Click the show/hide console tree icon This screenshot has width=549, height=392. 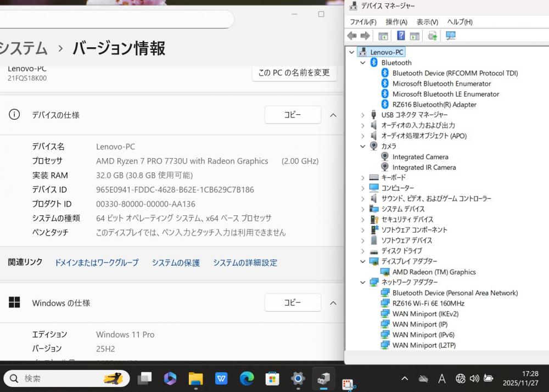(383, 36)
